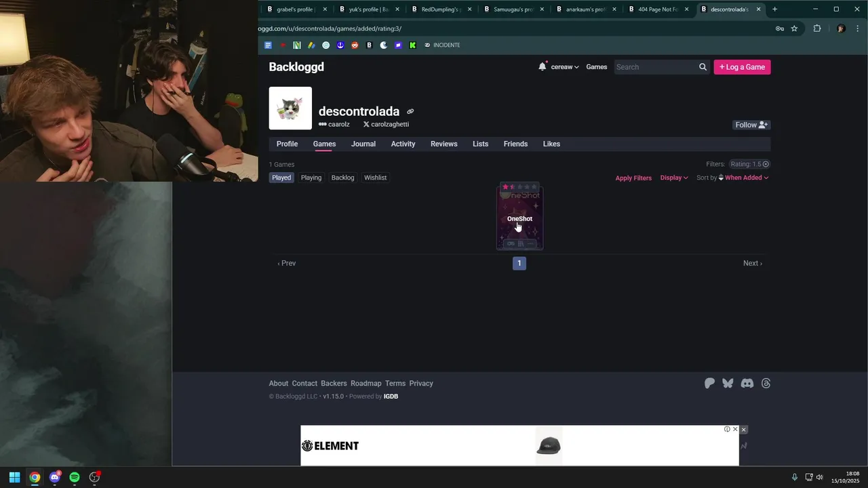This screenshot has width=868, height=488.
Task: Open the ad info icon
Action: tap(727, 429)
